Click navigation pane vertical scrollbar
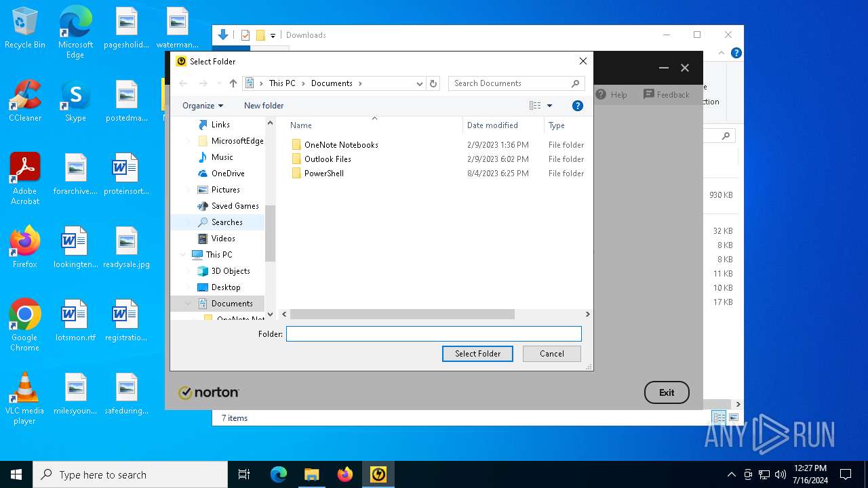The height and width of the screenshot is (488, 868). coord(270,233)
